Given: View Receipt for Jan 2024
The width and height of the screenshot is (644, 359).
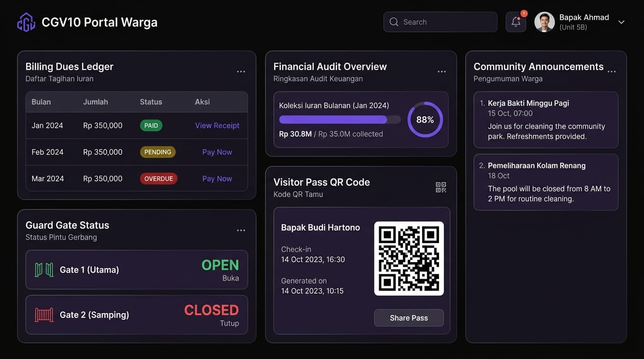Looking at the screenshot, I should pyautogui.click(x=217, y=125).
